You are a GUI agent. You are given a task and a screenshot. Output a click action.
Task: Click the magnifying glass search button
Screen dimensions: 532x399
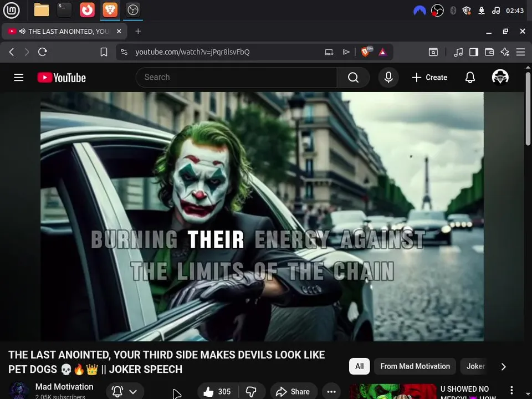click(353, 78)
